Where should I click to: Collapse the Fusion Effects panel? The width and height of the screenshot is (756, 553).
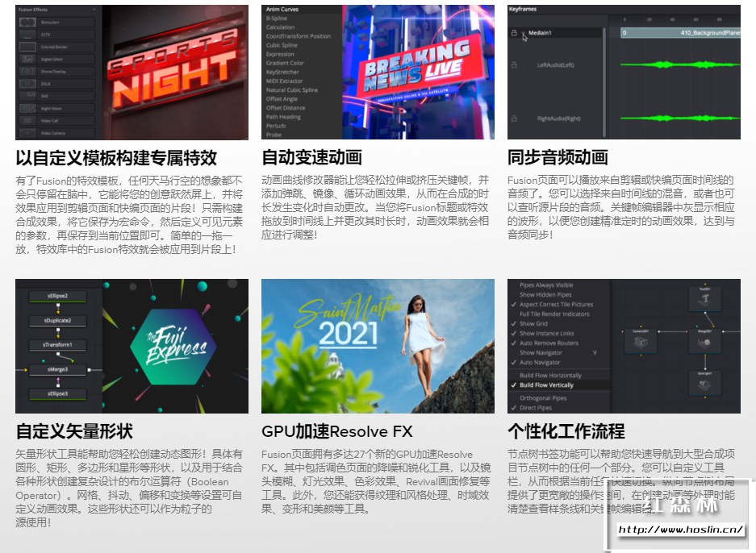pyautogui.click(x=92, y=9)
